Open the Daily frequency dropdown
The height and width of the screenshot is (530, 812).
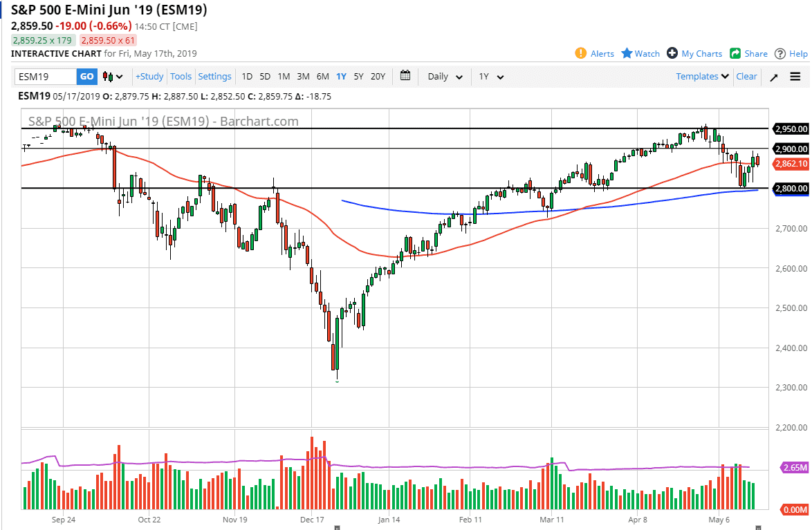(x=445, y=77)
